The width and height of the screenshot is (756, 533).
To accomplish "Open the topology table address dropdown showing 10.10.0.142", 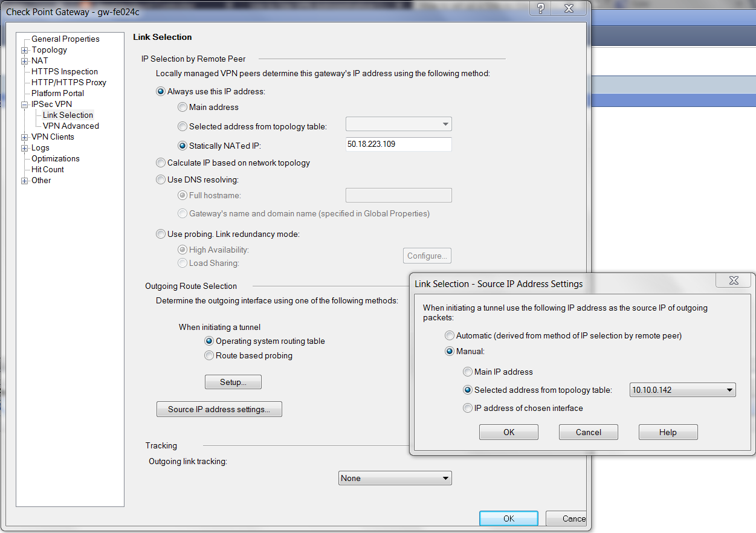I will (682, 390).
